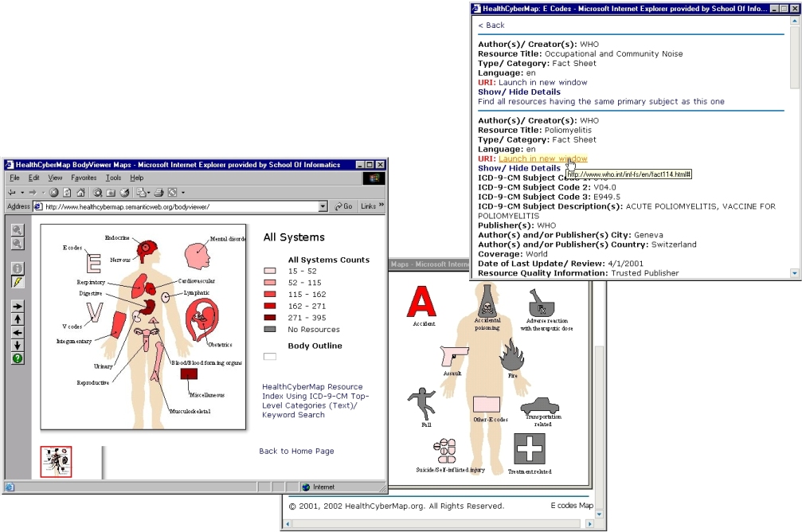802x532 pixels.
Task: Click the Treatment related cross icon
Action: tap(530, 448)
